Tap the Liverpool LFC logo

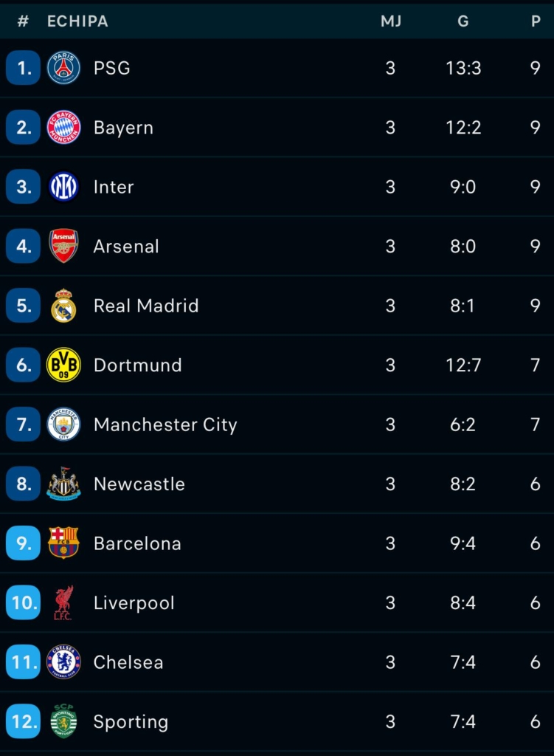(x=63, y=602)
